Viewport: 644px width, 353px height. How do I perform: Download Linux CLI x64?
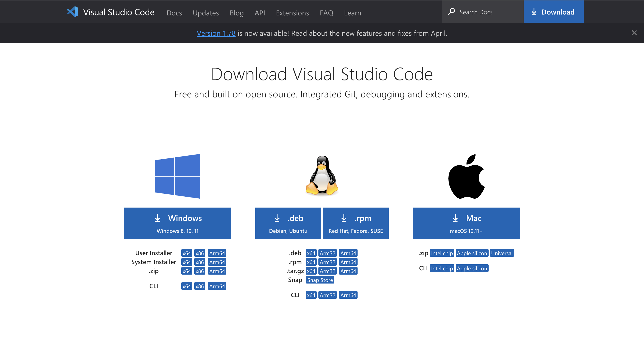(311, 295)
